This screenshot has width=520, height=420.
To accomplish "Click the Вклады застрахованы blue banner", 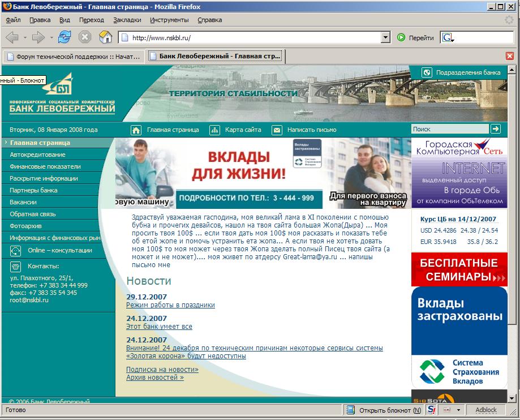I will pyautogui.click(x=459, y=321).
